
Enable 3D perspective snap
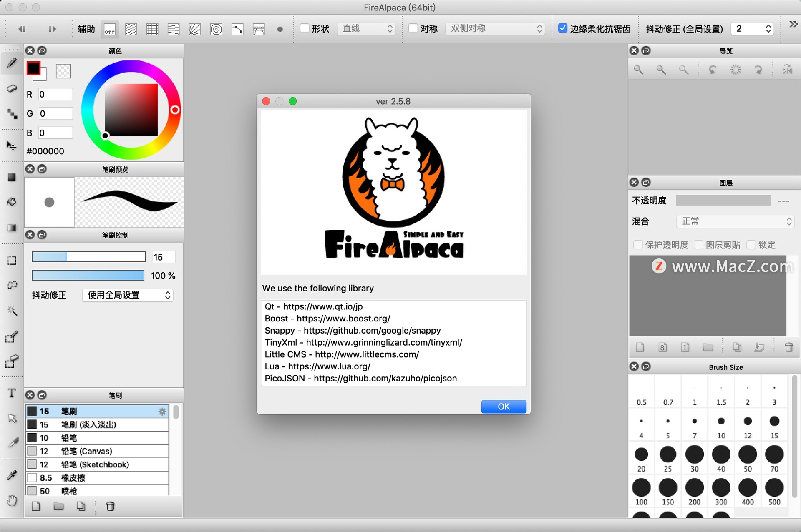coord(259,29)
